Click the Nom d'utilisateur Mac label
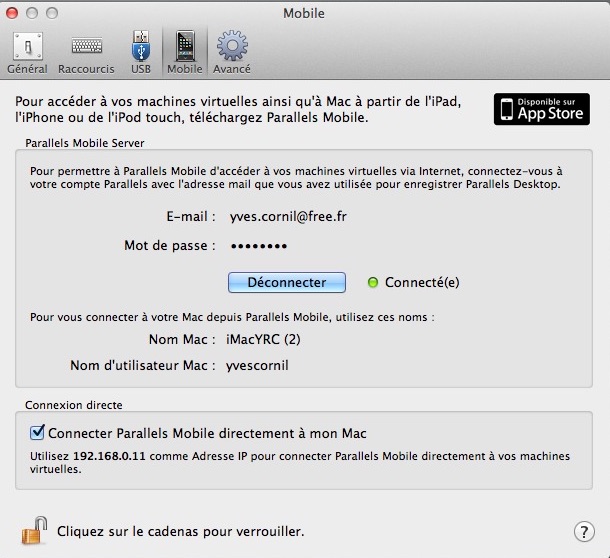Screen dimensions: 610x558 (x=143, y=366)
